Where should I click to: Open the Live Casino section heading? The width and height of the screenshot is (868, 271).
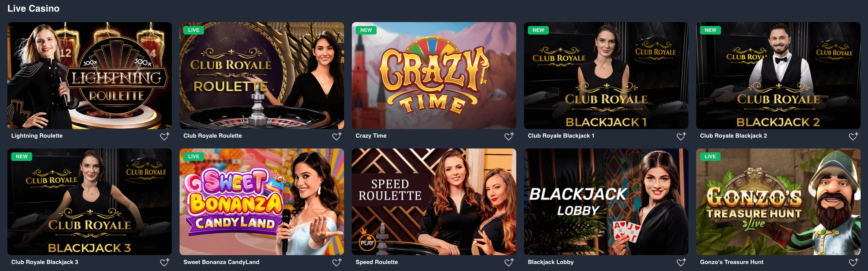tap(33, 9)
